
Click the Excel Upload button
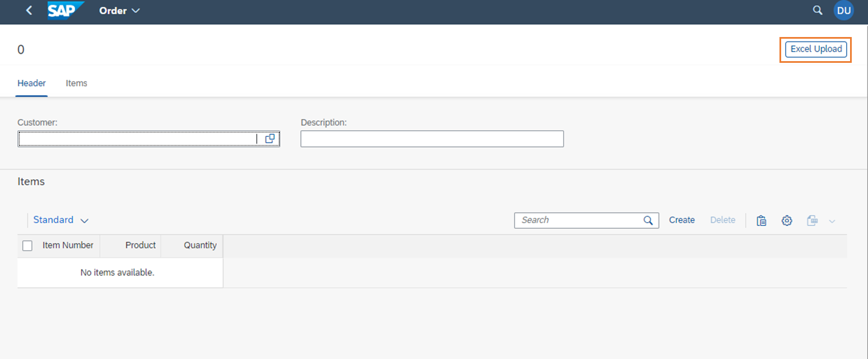coord(815,49)
